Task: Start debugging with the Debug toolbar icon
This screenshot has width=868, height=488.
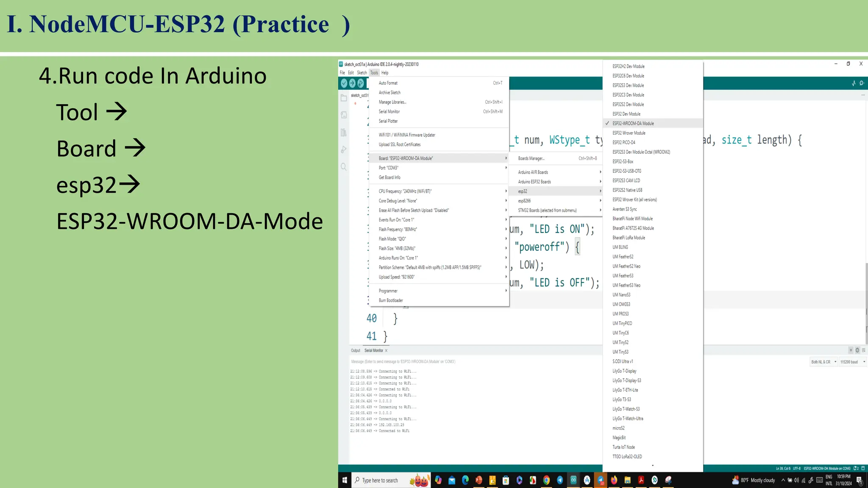Action: [x=361, y=83]
